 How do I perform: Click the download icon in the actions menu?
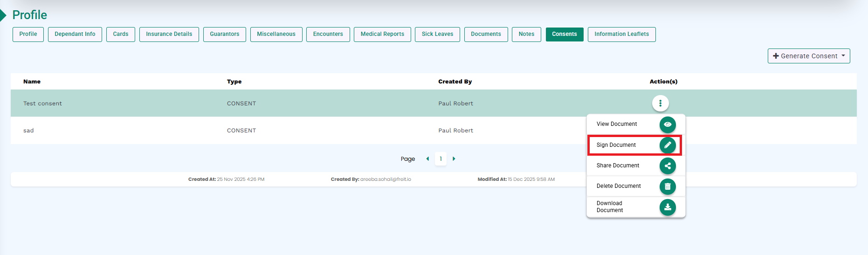(668, 207)
